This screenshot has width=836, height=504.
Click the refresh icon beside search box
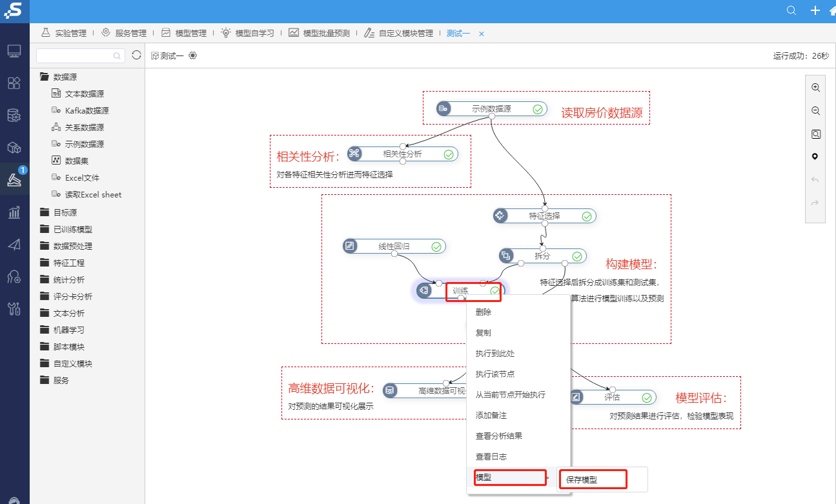click(136, 55)
